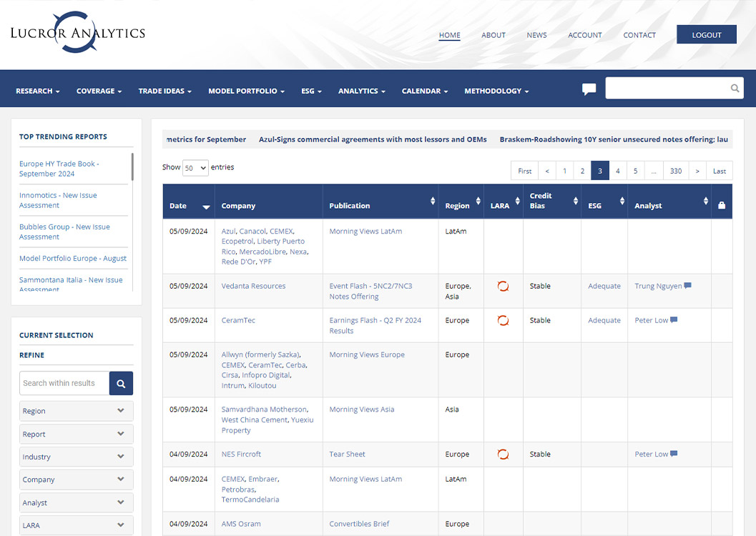Click the Search within results magnifier button
The width and height of the screenshot is (756, 536).
pos(121,383)
